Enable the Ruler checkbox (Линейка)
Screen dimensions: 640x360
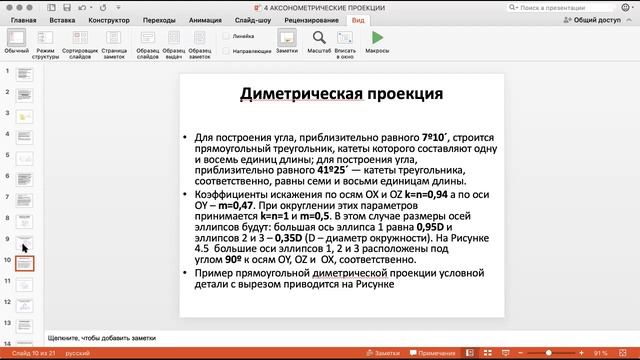[226, 36]
